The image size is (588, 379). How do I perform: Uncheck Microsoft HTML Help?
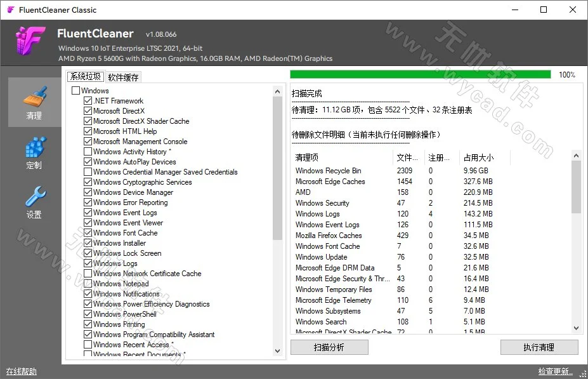(x=88, y=131)
